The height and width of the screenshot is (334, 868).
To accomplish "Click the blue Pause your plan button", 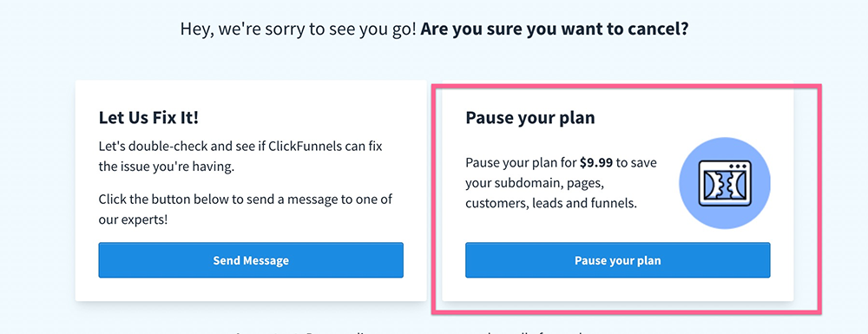I will (617, 260).
